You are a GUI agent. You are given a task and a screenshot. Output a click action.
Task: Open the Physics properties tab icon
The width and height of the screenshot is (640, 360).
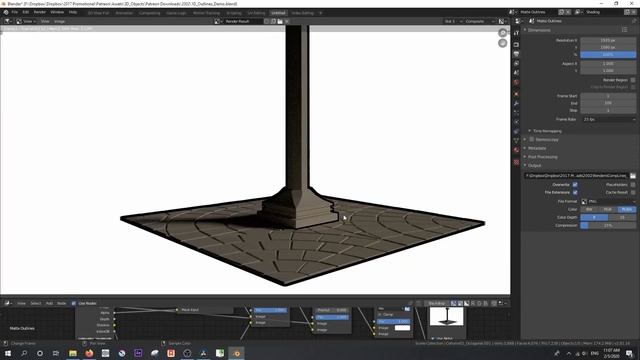click(516, 122)
